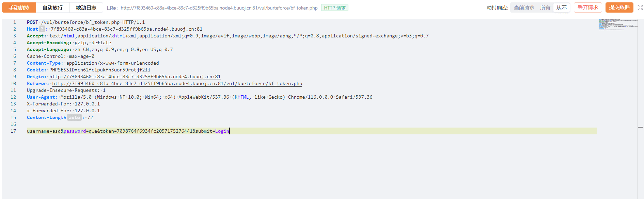Viewport: 644px width, 199px height.
Task: Select 从不 hijack response option
Action: (x=561, y=8)
